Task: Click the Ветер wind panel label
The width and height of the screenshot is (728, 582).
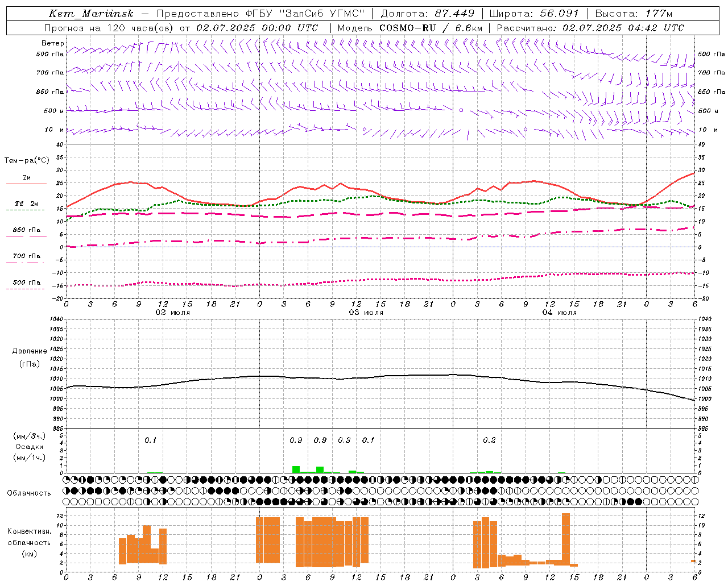Action: click(53, 43)
